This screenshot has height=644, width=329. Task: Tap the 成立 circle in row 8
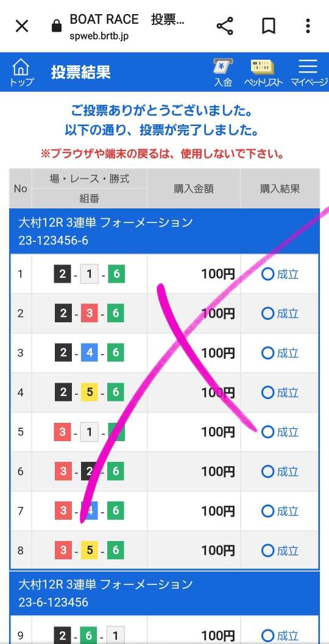(268, 550)
